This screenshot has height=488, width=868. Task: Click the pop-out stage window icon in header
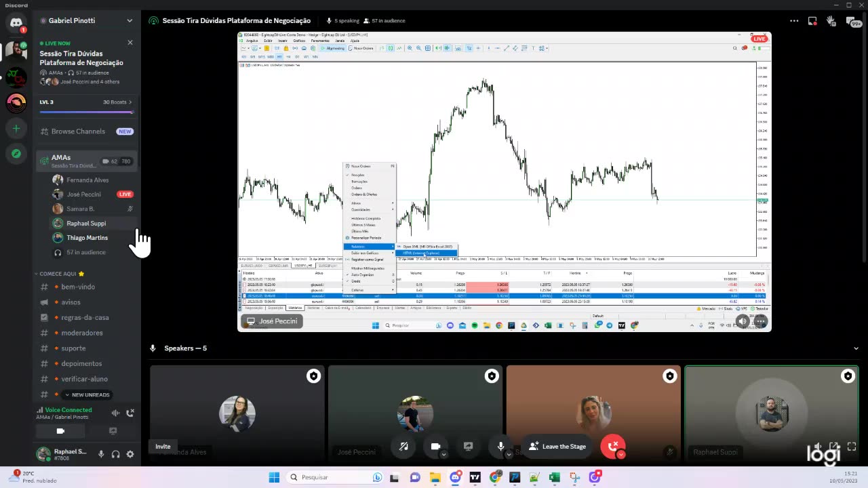tap(812, 21)
